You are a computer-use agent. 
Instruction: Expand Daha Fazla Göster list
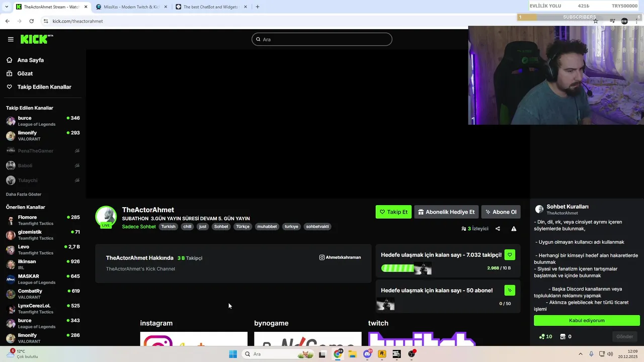click(24, 194)
